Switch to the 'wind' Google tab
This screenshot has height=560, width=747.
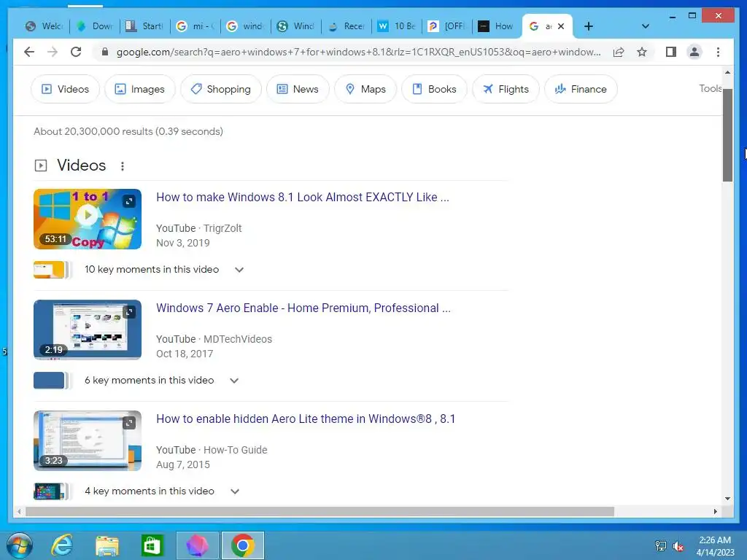pyautogui.click(x=247, y=26)
